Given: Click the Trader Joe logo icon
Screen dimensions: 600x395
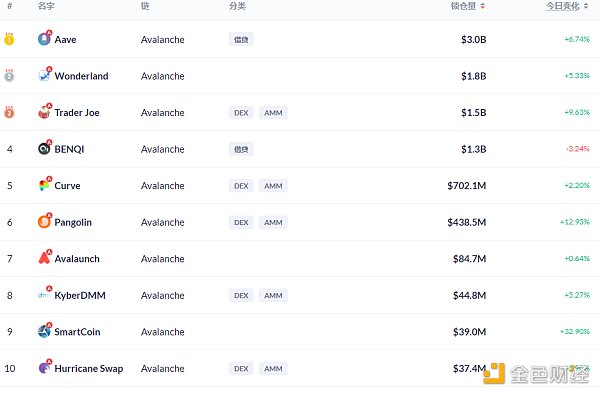Looking at the screenshot, I should click(x=44, y=112).
